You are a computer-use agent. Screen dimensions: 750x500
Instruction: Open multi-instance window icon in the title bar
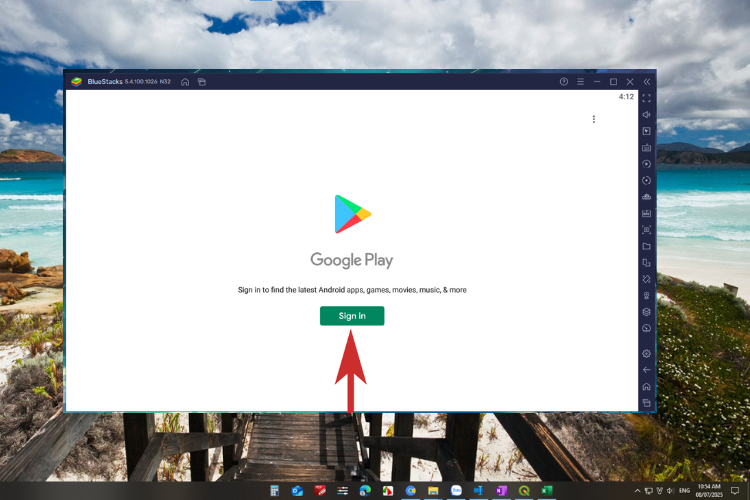[202, 82]
